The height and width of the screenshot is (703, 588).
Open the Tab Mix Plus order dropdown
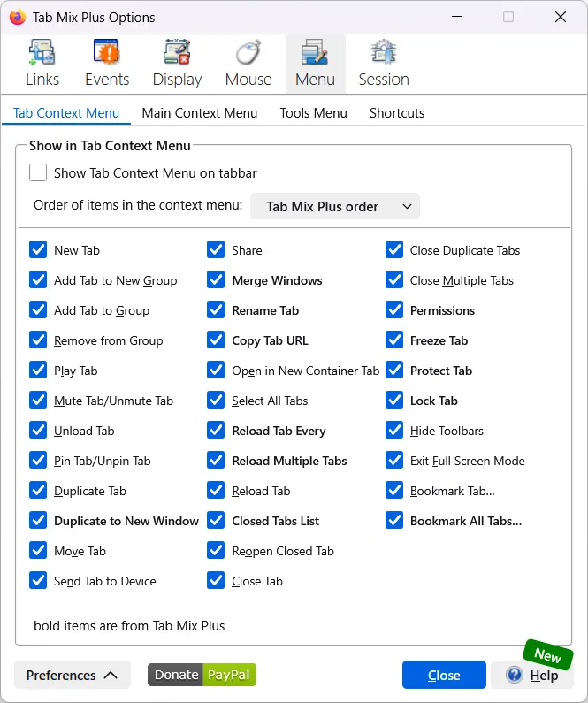pyautogui.click(x=335, y=206)
